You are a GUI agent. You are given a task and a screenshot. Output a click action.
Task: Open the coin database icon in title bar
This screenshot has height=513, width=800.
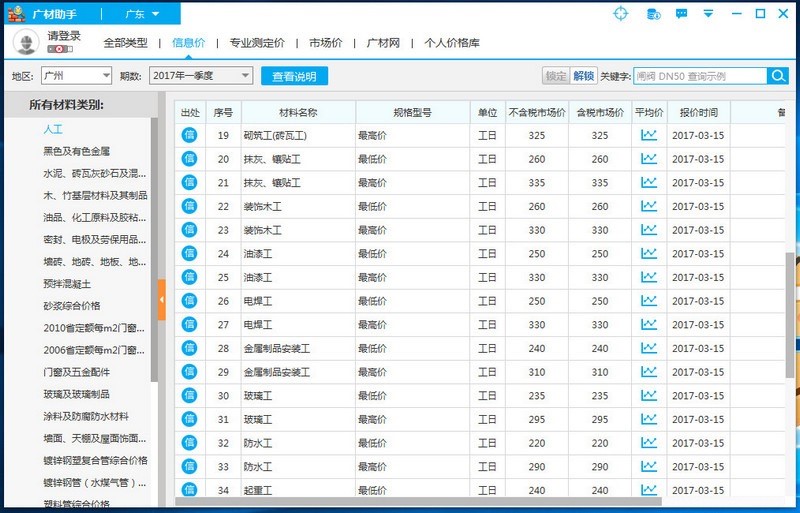(652, 14)
